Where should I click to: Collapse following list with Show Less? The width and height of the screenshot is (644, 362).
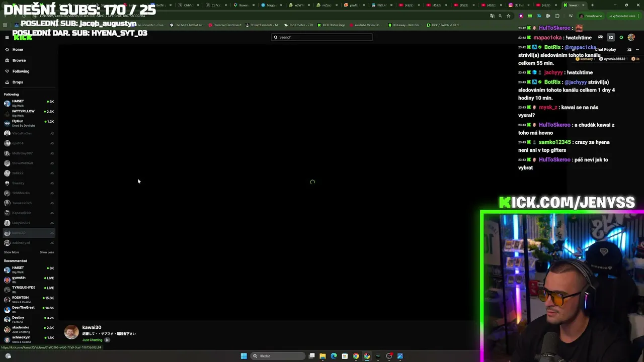point(47,252)
